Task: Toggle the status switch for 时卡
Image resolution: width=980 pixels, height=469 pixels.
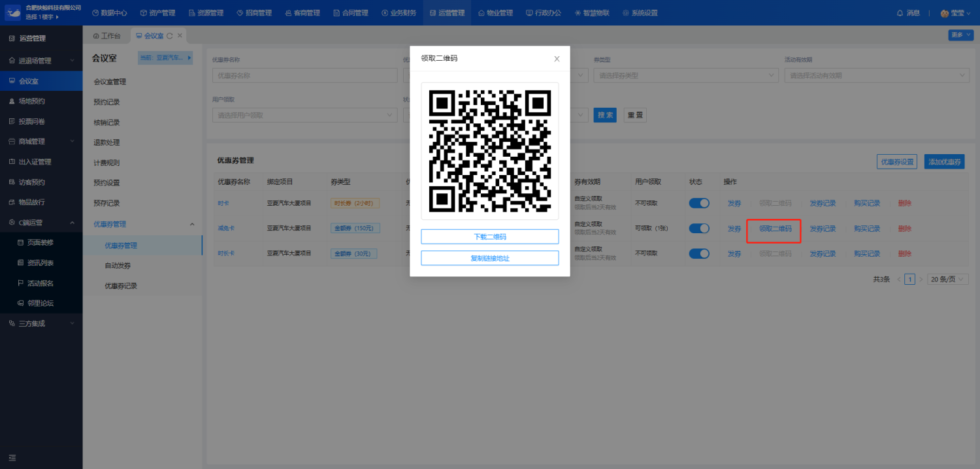Action: click(699, 203)
